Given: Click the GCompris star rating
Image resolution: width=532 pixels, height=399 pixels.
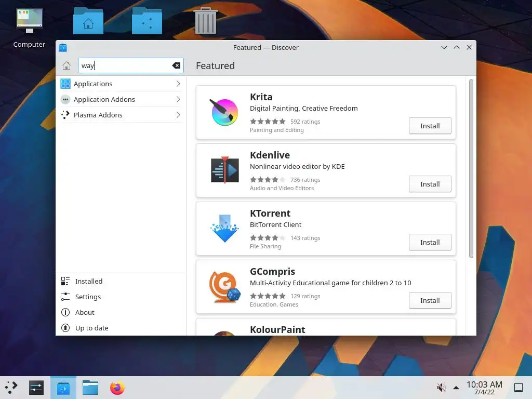Looking at the screenshot, I should 268,296.
